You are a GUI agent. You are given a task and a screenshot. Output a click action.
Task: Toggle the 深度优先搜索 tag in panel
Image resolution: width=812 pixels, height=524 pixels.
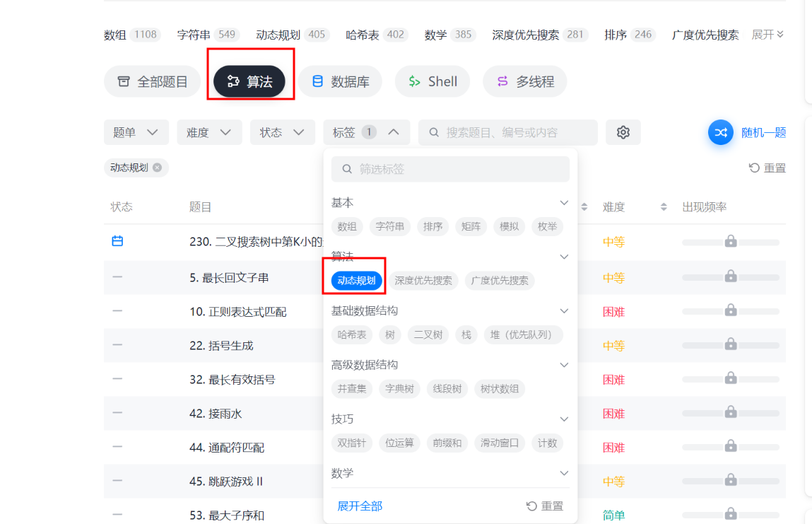click(423, 281)
